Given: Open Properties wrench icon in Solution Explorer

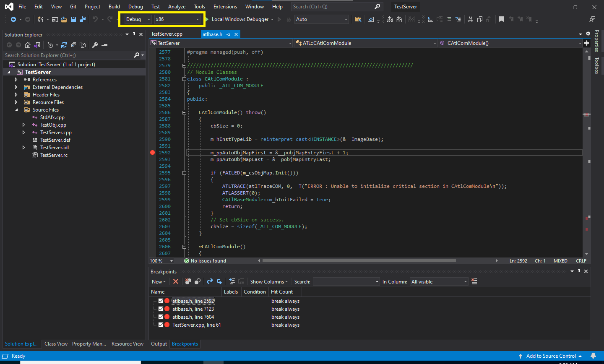Looking at the screenshot, I should point(95,45).
